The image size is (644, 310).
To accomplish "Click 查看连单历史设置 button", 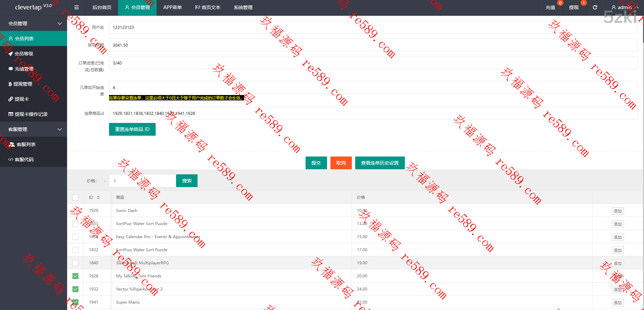I will pyautogui.click(x=380, y=163).
